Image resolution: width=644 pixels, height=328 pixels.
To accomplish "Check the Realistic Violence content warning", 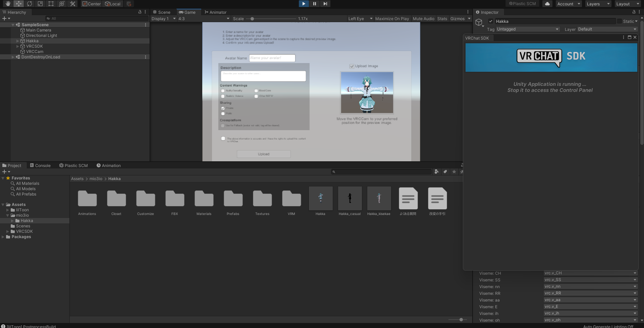I will click(223, 96).
